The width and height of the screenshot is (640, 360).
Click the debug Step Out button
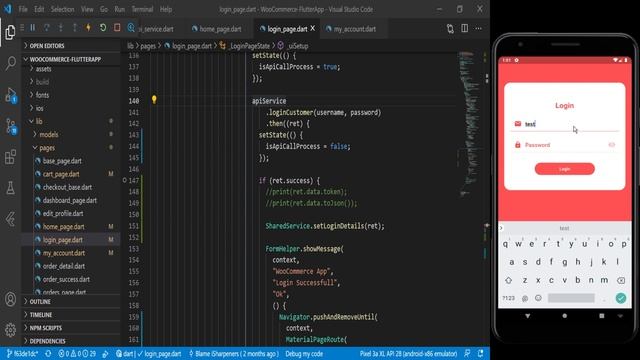[74, 28]
